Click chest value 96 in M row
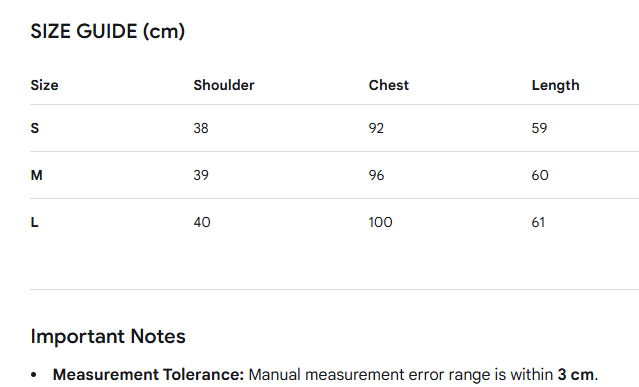 pyautogui.click(x=376, y=175)
